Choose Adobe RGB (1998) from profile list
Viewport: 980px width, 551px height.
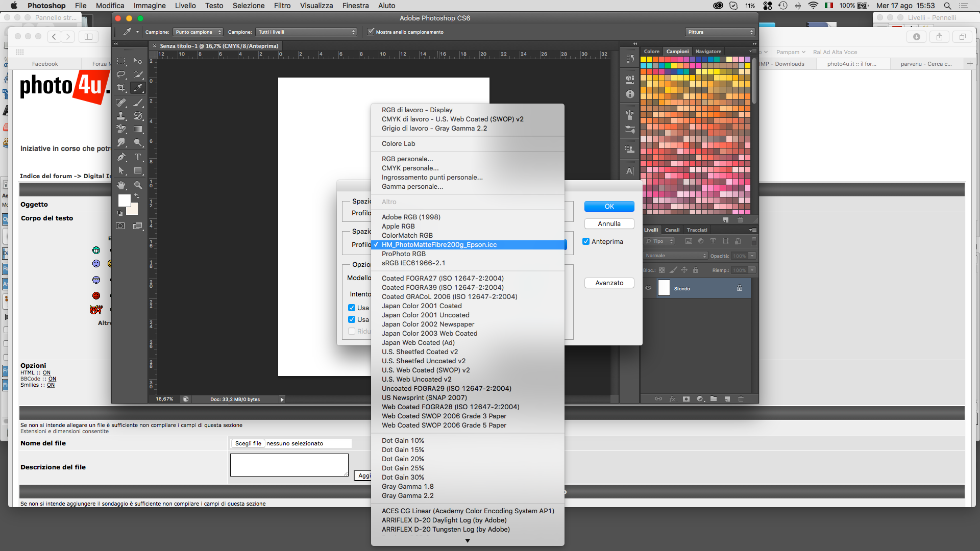point(468,217)
